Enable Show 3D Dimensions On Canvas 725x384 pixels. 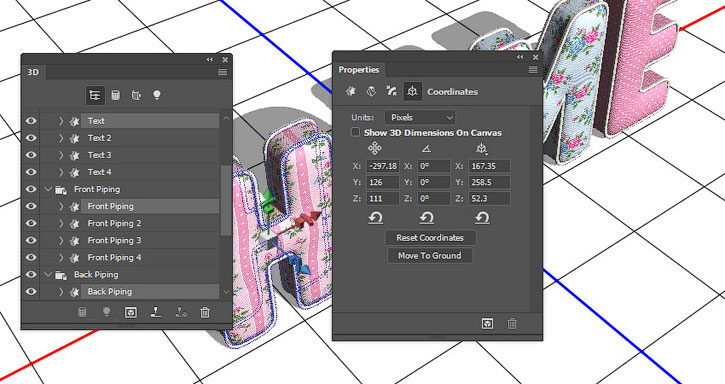tap(355, 132)
